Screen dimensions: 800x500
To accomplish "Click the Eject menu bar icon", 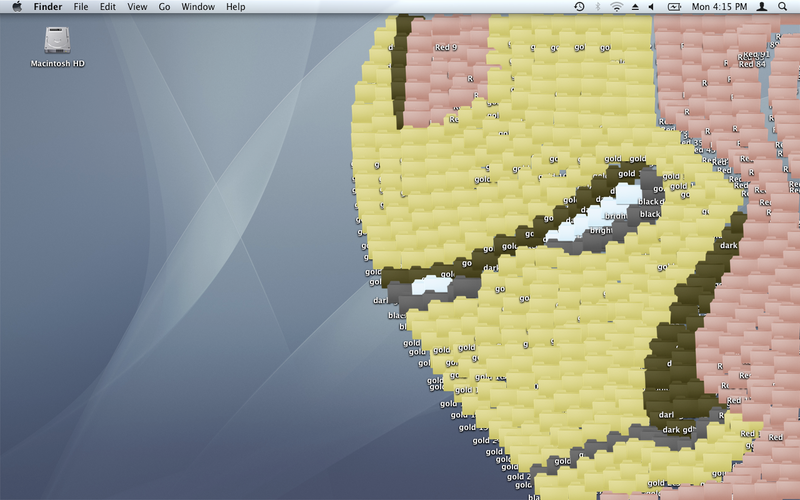I will click(635, 7).
